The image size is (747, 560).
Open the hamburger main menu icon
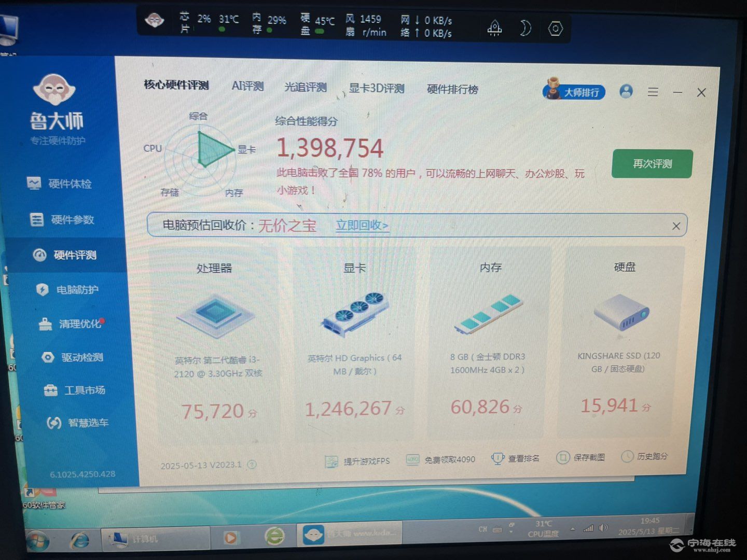pyautogui.click(x=653, y=92)
